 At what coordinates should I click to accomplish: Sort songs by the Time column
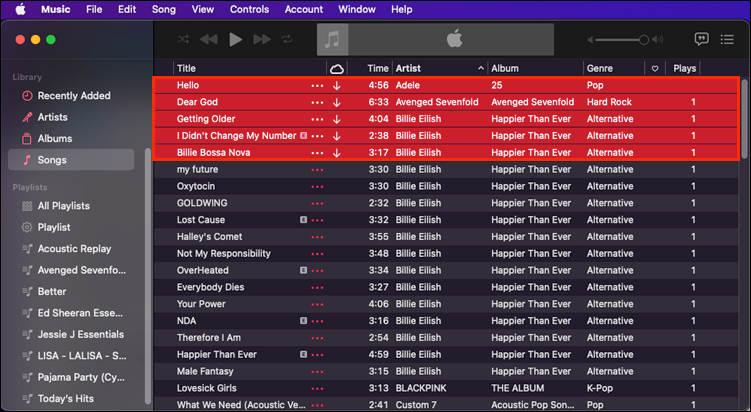pyautogui.click(x=370, y=68)
